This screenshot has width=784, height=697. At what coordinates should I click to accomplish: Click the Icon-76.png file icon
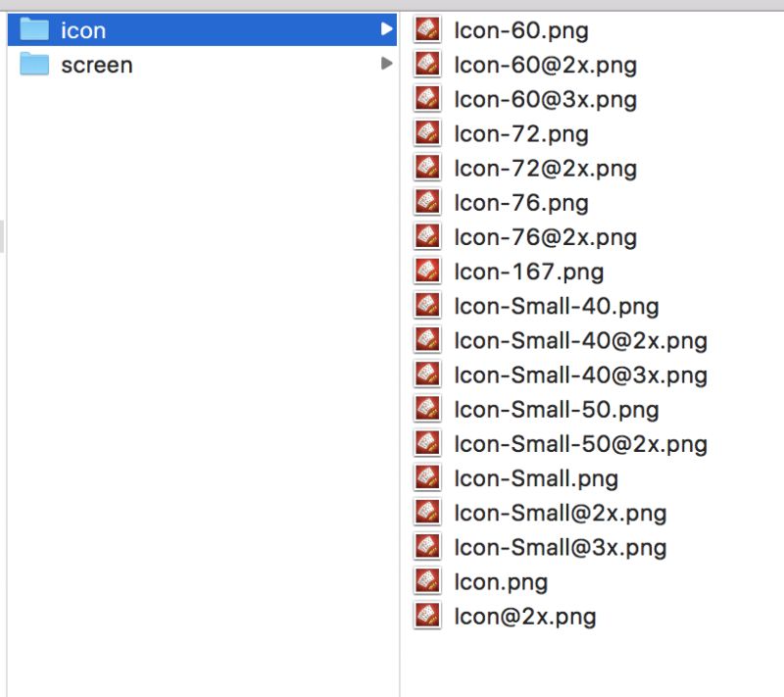(426, 202)
